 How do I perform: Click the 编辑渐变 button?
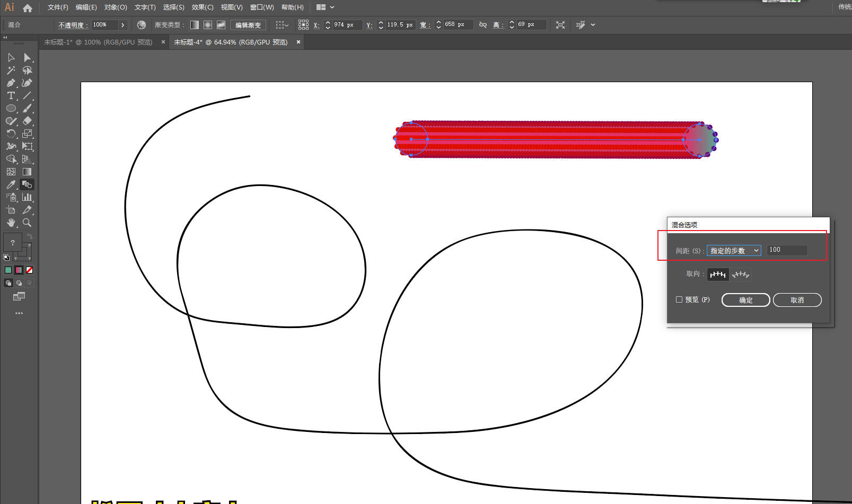[x=248, y=25]
